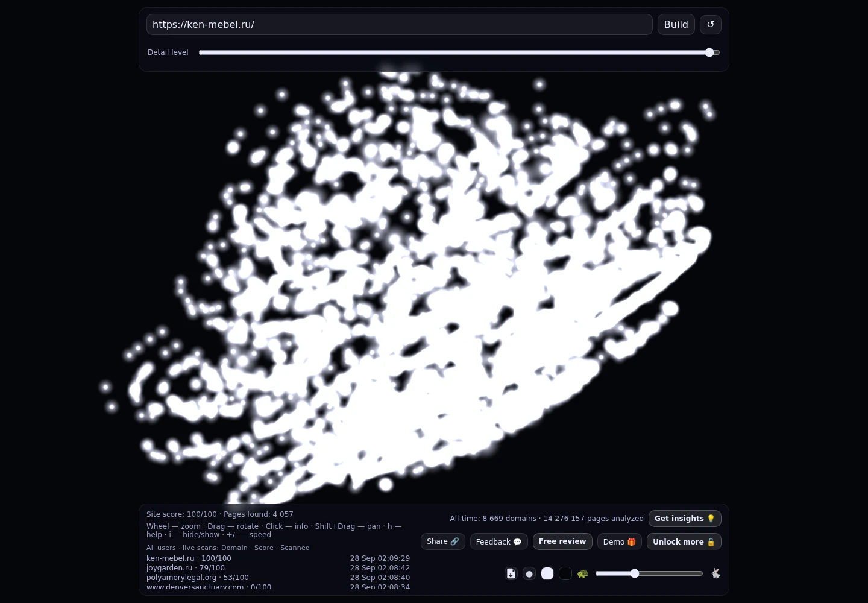Click the Share link button
The image size is (868, 603).
[443, 541]
